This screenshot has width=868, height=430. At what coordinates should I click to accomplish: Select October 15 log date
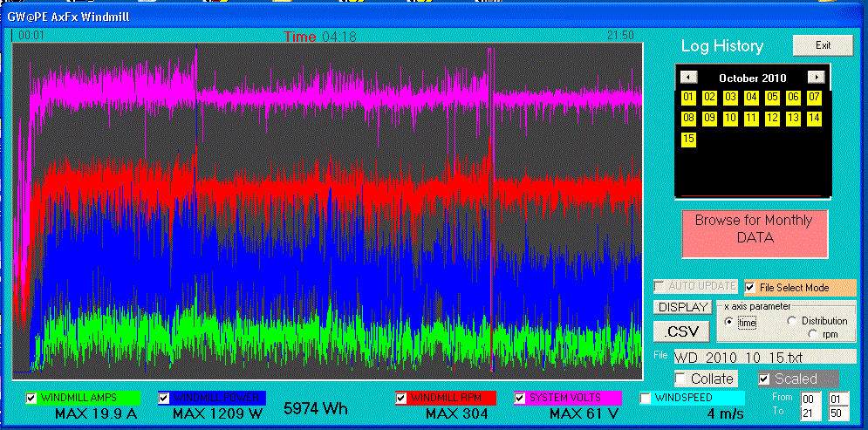pos(688,139)
